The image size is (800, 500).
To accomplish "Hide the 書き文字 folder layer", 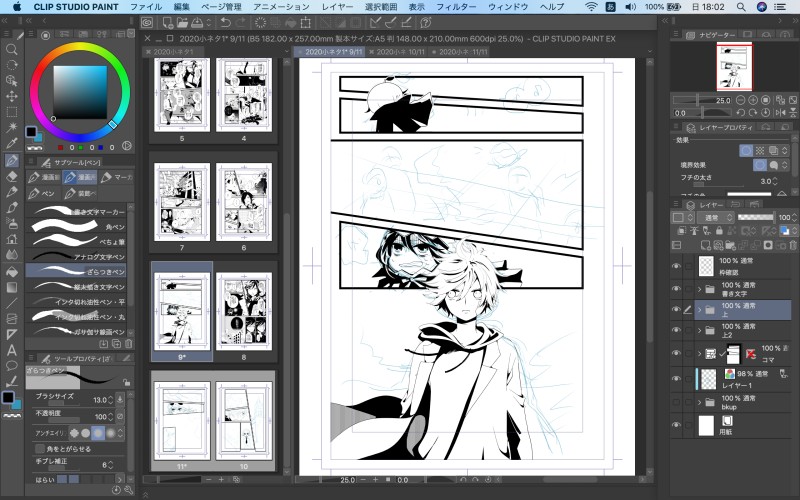I will click(676, 289).
